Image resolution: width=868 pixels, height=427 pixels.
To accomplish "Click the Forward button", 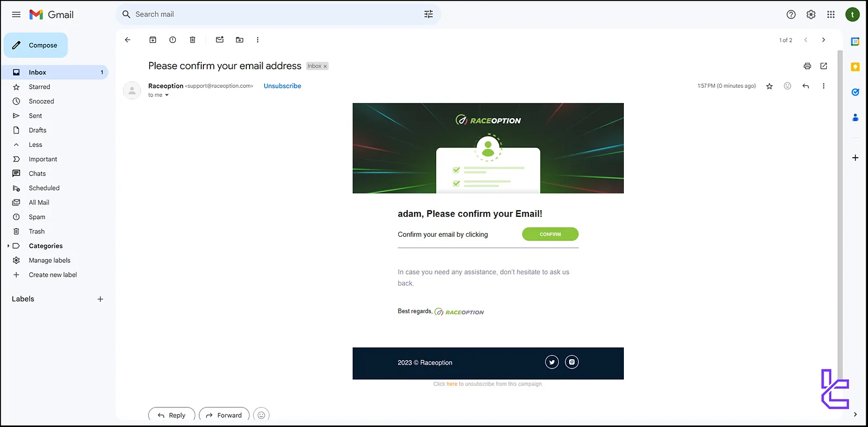I will click(224, 415).
